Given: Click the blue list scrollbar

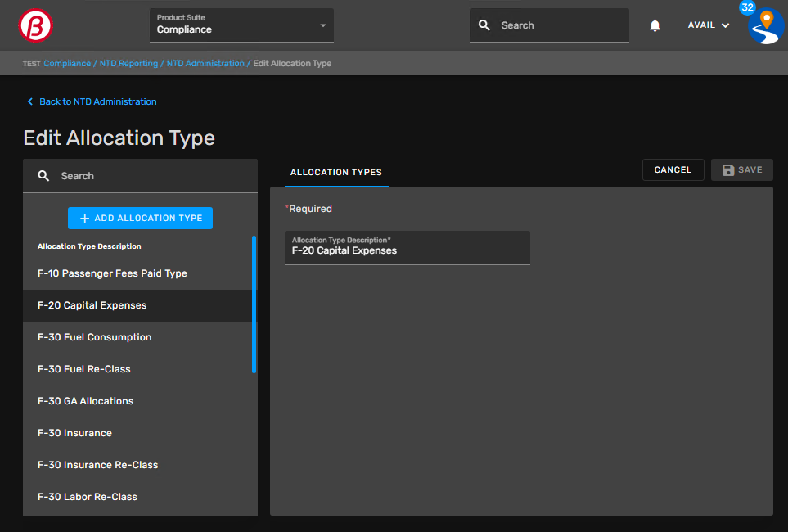Looking at the screenshot, I should click(x=254, y=304).
